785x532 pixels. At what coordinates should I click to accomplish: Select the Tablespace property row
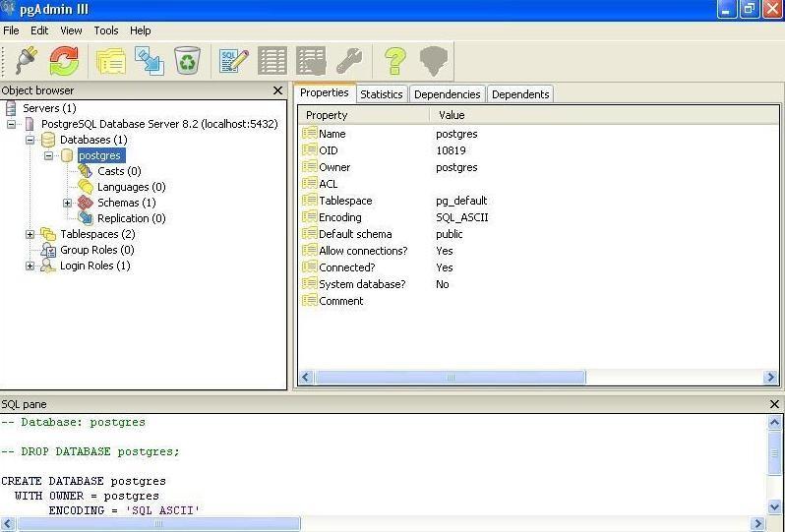[x=539, y=201]
